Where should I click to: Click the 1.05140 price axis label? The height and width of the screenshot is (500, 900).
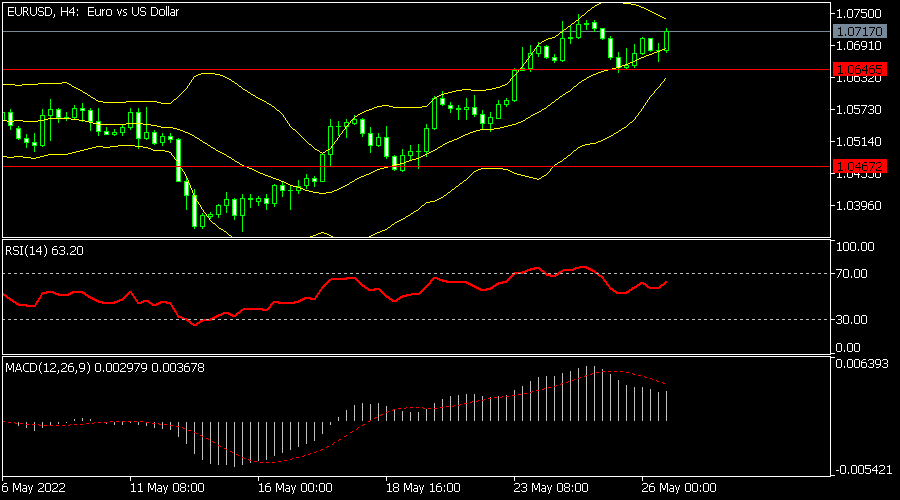click(x=859, y=141)
